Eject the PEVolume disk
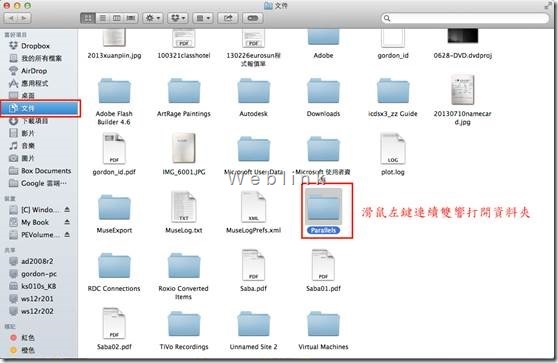The height and width of the screenshot is (363, 558). (x=67, y=235)
